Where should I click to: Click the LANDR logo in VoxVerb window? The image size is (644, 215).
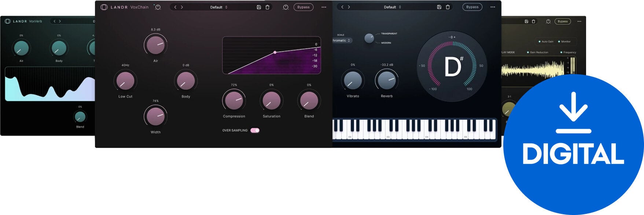pos(7,21)
